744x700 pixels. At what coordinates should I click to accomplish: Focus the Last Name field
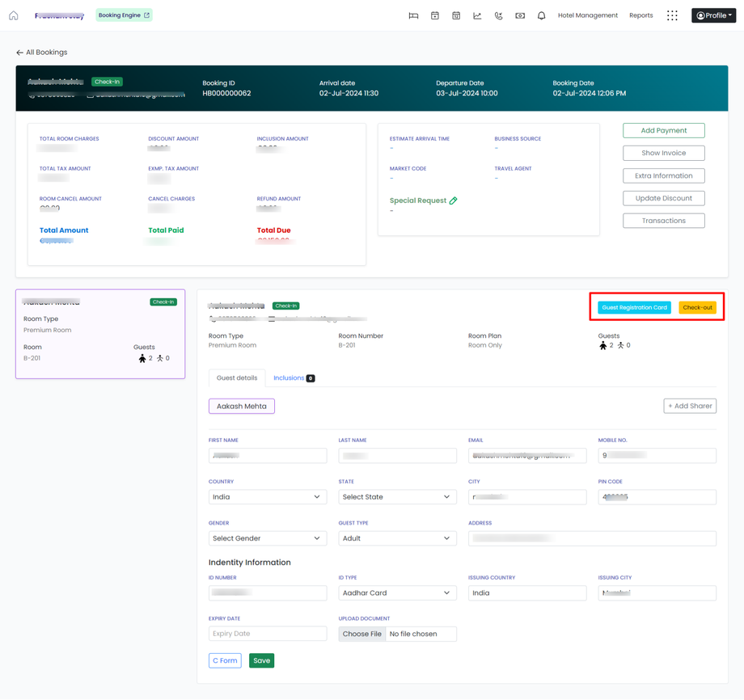click(x=397, y=456)
